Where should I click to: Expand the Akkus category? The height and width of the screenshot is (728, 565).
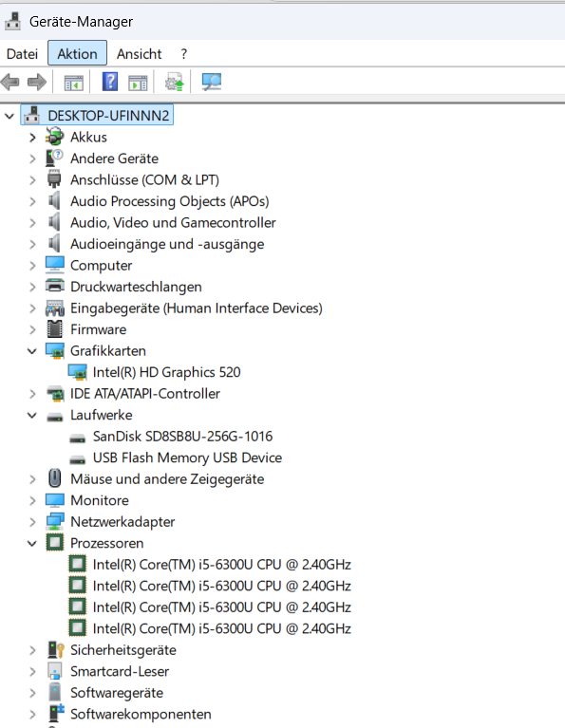click(x=32, y=138)
